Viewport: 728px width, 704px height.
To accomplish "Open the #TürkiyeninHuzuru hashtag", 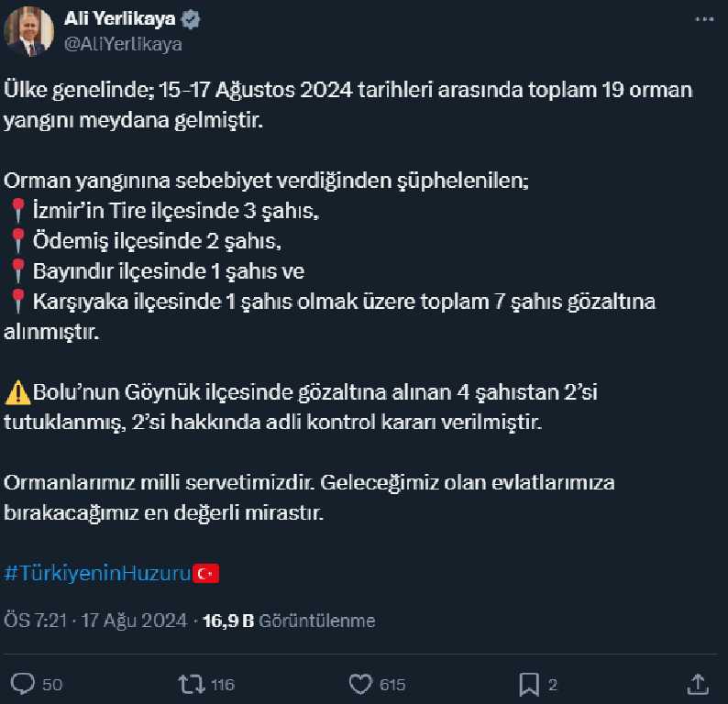I will click(x=97, y=573).
